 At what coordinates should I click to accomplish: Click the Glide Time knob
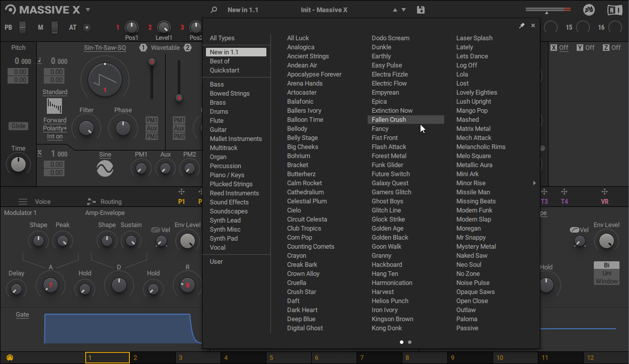pos(18,164)
